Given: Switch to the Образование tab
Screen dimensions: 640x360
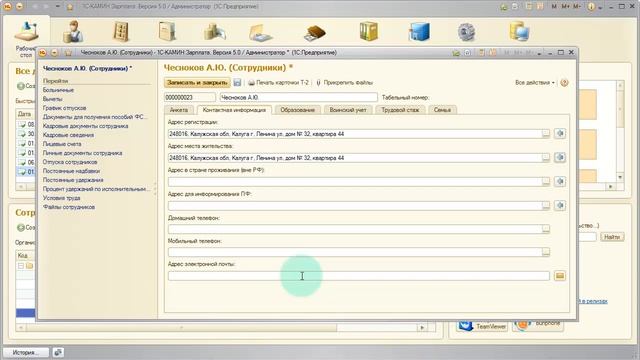Looking at the screenshot, I should click(298, 110).
